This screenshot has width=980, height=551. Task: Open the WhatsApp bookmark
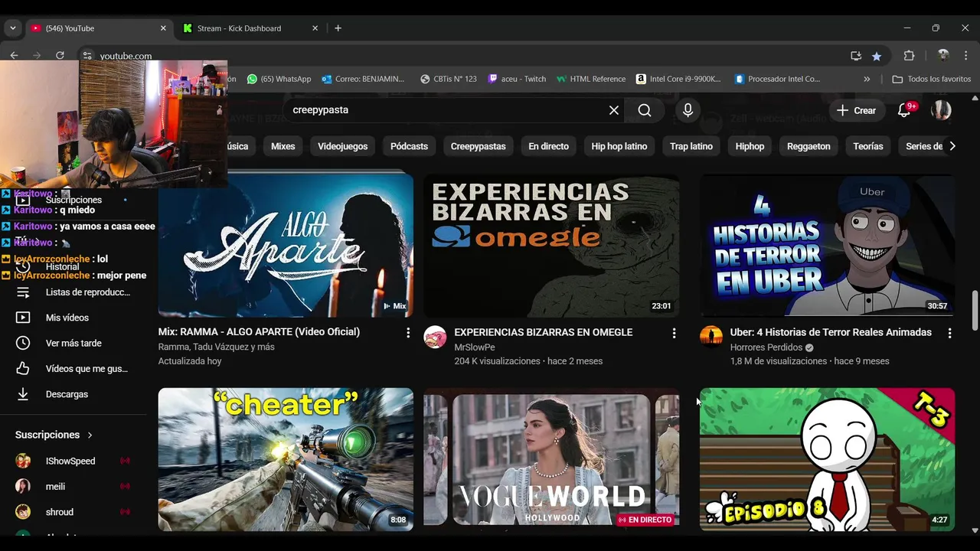[279, 79]
